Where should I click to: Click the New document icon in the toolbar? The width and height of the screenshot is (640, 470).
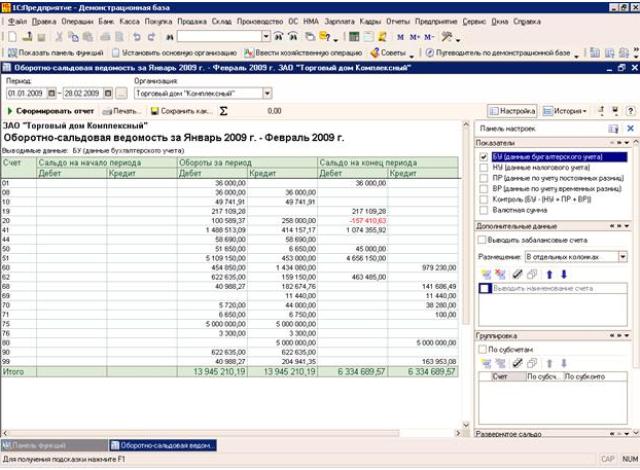tap(12, 37)
